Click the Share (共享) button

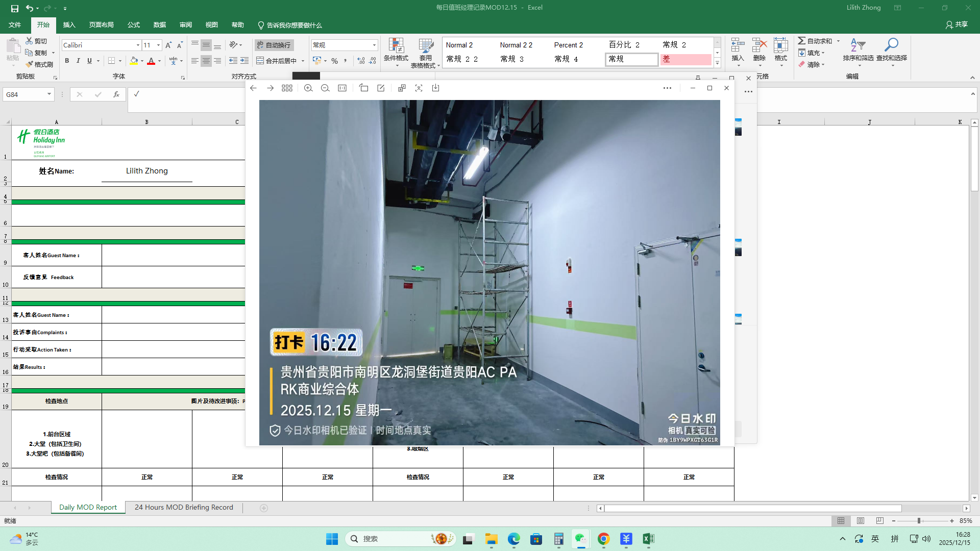pyautogui.click(x=957, y=24)
